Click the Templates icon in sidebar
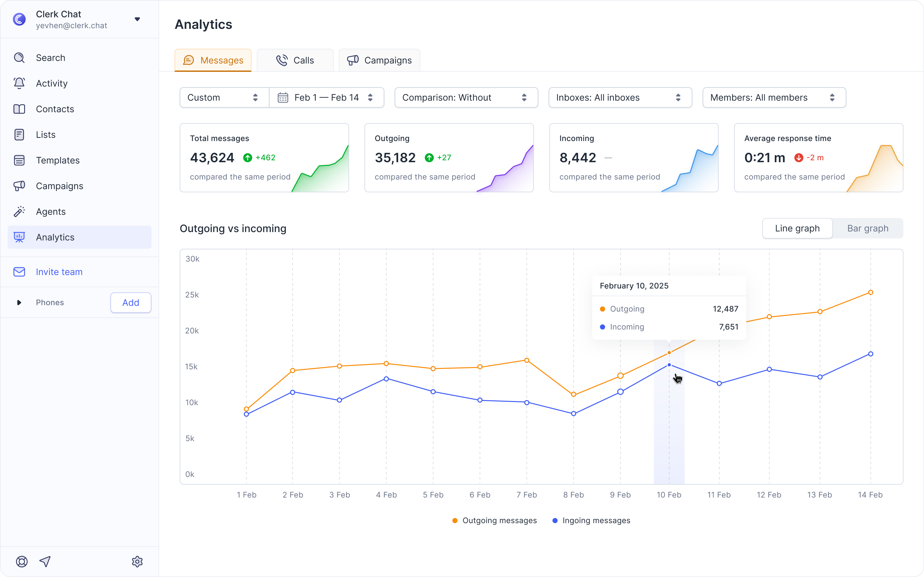Image resolution: width=924 pixels, height=577 pixels. pos(19,160)
